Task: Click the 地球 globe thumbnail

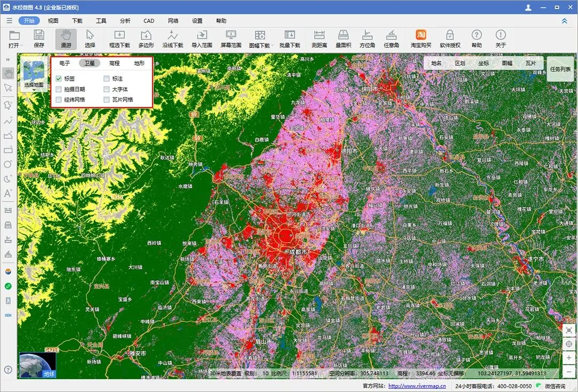Action: pos(37,365)
